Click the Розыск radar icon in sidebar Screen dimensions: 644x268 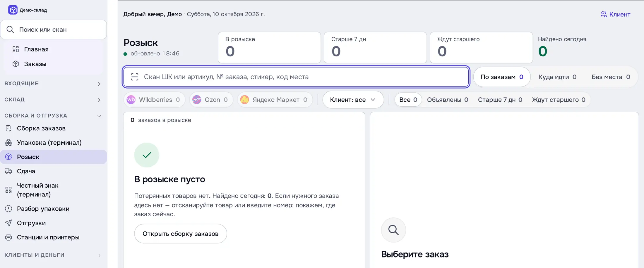point(8,157)
